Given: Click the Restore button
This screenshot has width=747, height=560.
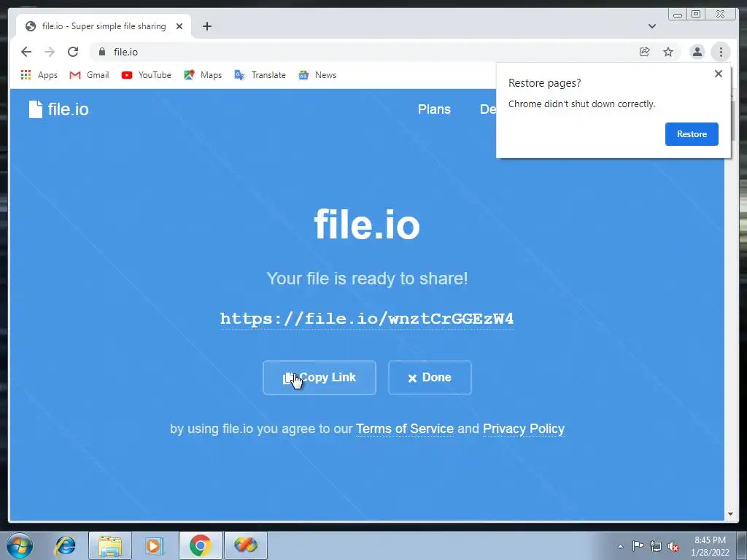Looking at the screenshot, I should 692,134.
